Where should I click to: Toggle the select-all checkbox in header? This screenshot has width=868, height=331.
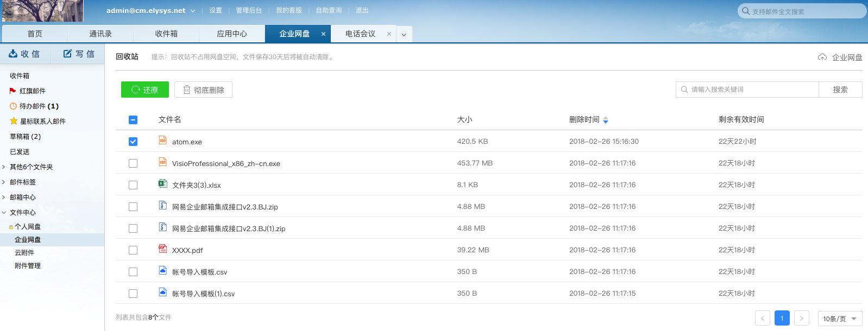[x=133, y=120]
